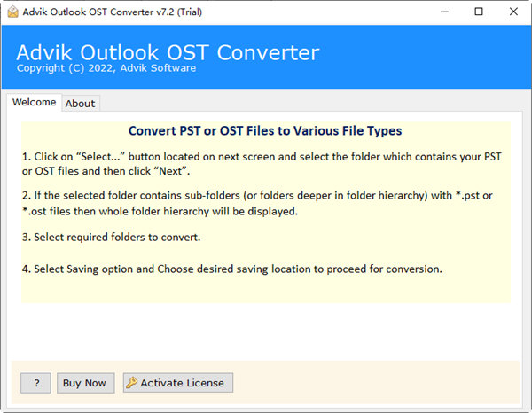Click the large Advik Outlook OST Converter banner title
532x413 pixels.
coord(166,51)
